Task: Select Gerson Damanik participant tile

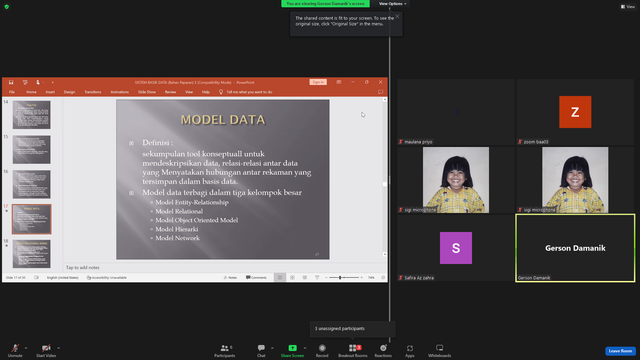Action: pos(575,248)
